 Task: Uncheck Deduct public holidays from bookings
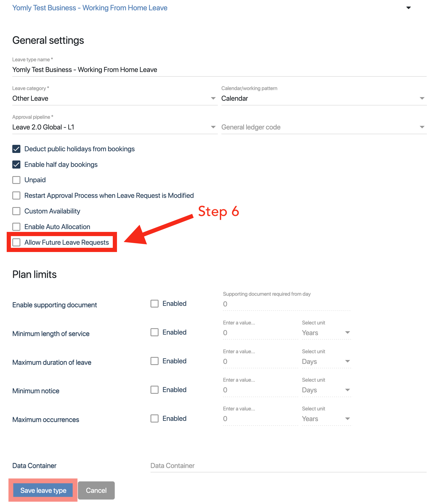(16, 149)
